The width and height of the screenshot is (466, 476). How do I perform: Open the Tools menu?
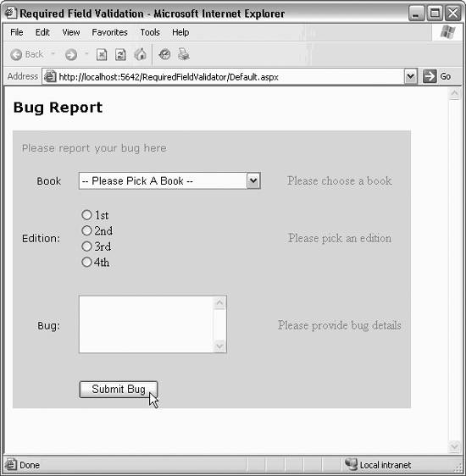150,32
